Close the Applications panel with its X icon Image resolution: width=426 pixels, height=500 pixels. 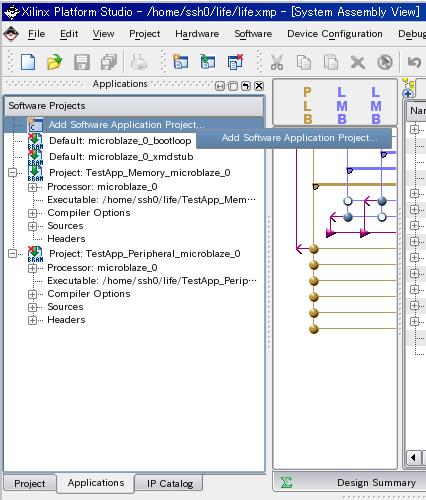tap(259, 86)
